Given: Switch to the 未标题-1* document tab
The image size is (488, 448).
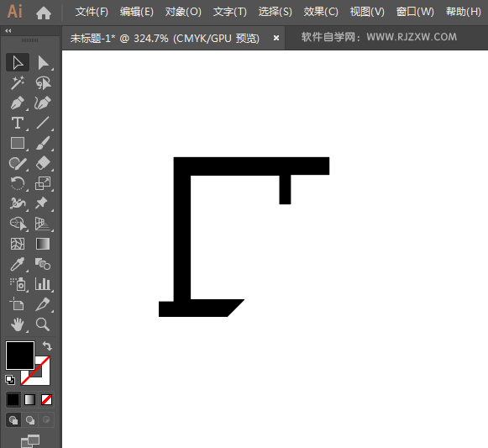Looking at the screenshot, I should (x=165, y=39).
